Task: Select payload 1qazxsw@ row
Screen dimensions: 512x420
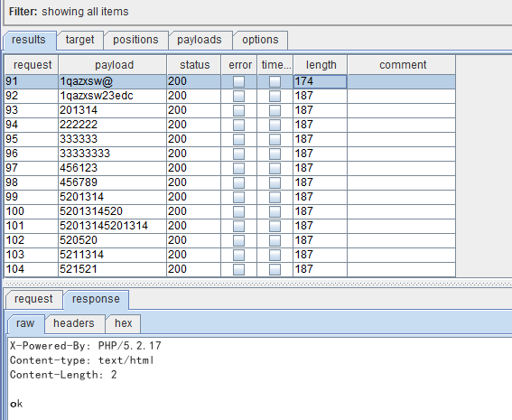Action: tap(230, 81)
